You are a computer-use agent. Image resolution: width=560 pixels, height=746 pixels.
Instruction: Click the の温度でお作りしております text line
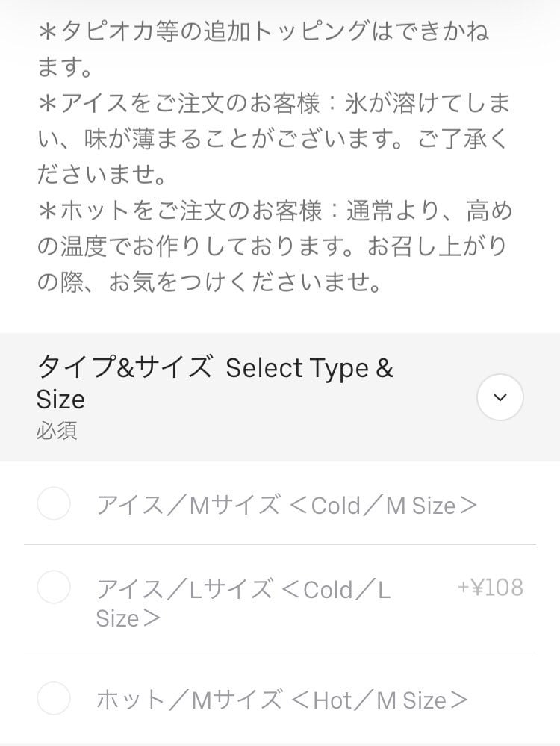coord(273,247)
